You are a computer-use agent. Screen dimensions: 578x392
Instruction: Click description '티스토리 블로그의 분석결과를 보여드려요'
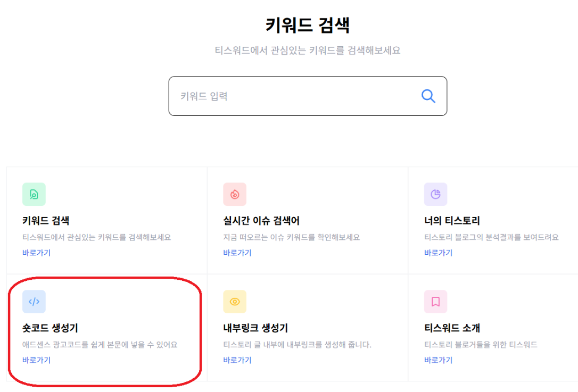pos(491,237)
